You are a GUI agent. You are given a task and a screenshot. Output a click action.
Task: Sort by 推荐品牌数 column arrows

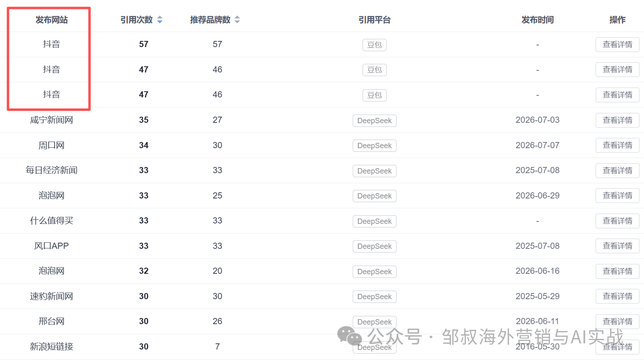(x=237, y=20)
